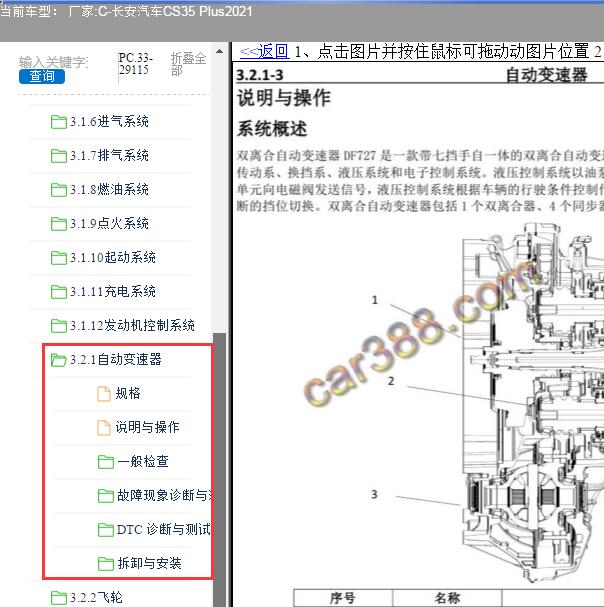
Task: Click the folder icon beside 拆卸与安装
Action: point(106,564)
